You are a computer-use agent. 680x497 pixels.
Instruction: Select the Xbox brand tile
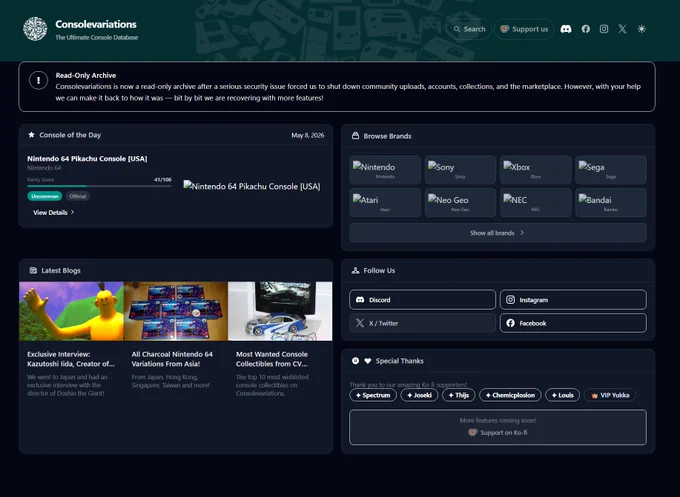click(x=536, y=170)
